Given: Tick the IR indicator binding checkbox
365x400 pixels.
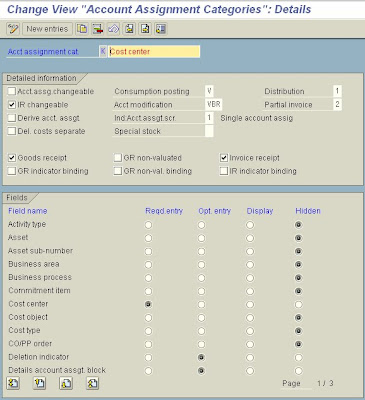Looking at the screenshot, I should click(x=224, y=171).
